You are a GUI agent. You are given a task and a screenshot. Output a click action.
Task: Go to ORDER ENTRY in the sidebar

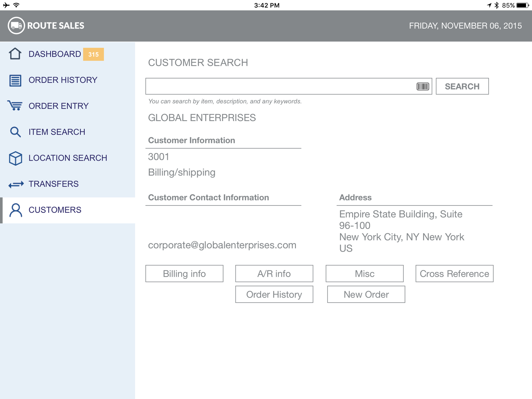click(67, 106)
